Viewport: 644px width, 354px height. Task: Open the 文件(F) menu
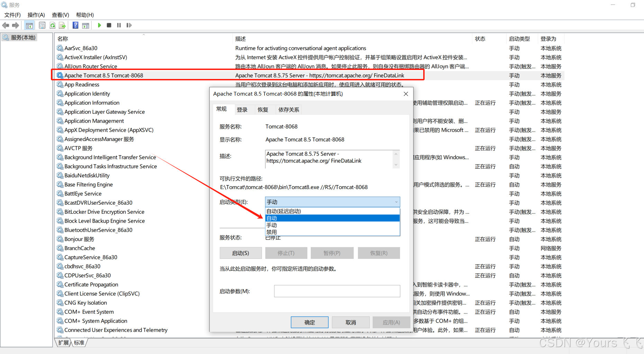coord(12,15)
